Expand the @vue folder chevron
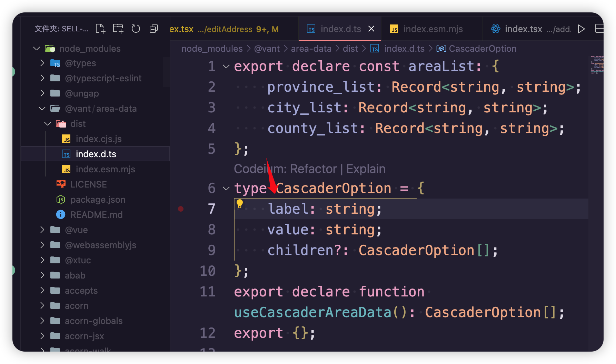The width and height of the screenshot is (616, 364). [x=42, y=230]
